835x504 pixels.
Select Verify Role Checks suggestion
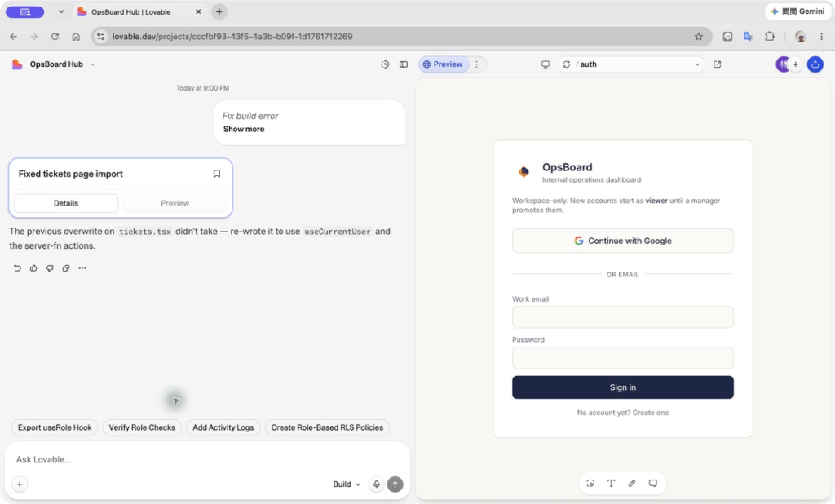click(142, 427)
